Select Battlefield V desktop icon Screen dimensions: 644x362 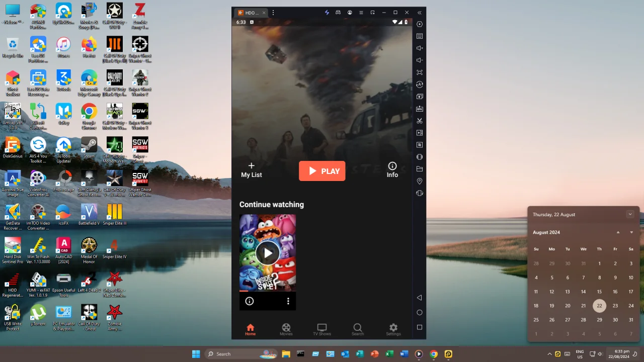[89, 215]
